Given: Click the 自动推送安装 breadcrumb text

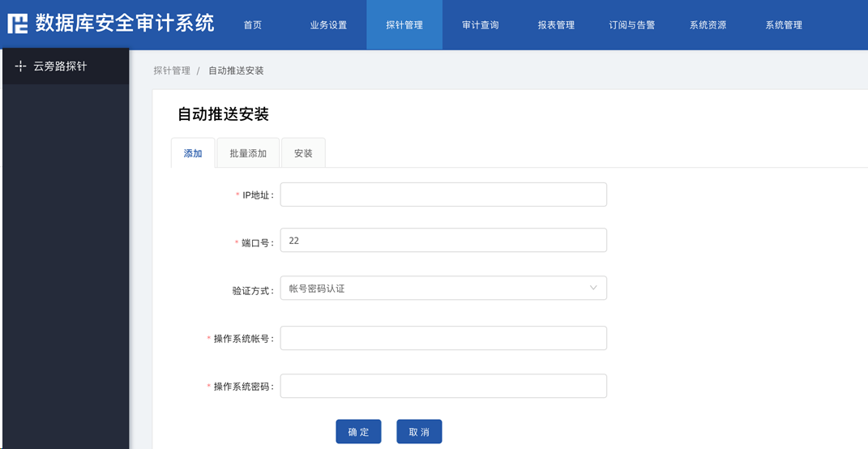Looking at the screenshot, I should tap(236, 71).
